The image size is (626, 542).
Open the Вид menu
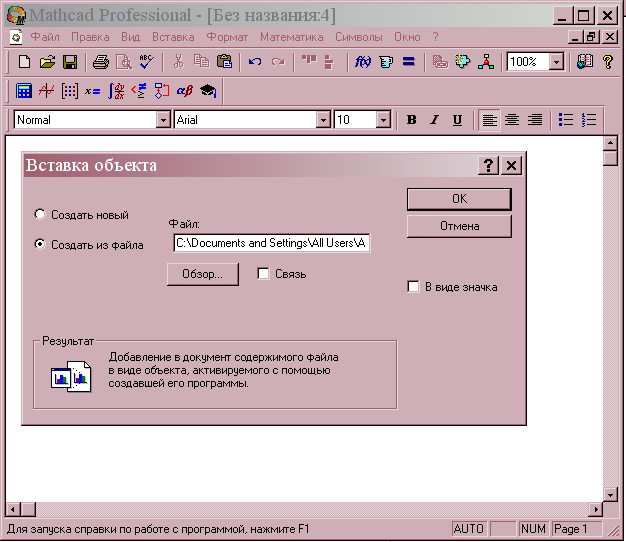131,37
